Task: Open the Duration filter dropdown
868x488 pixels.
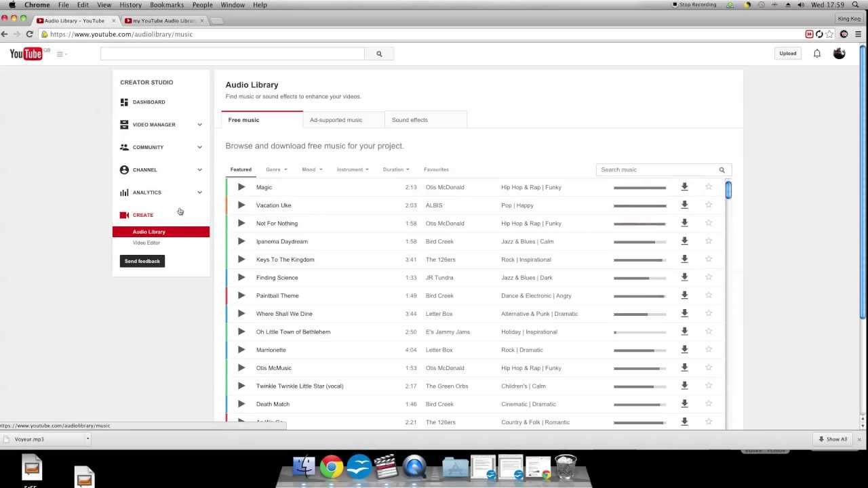Action: click(396, 169)
